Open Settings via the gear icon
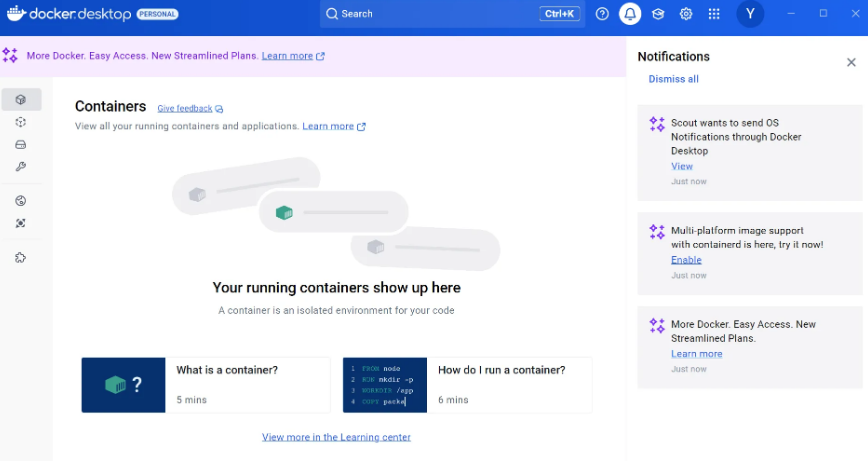This screenshot has height=461, width=868. click(686, 14)
